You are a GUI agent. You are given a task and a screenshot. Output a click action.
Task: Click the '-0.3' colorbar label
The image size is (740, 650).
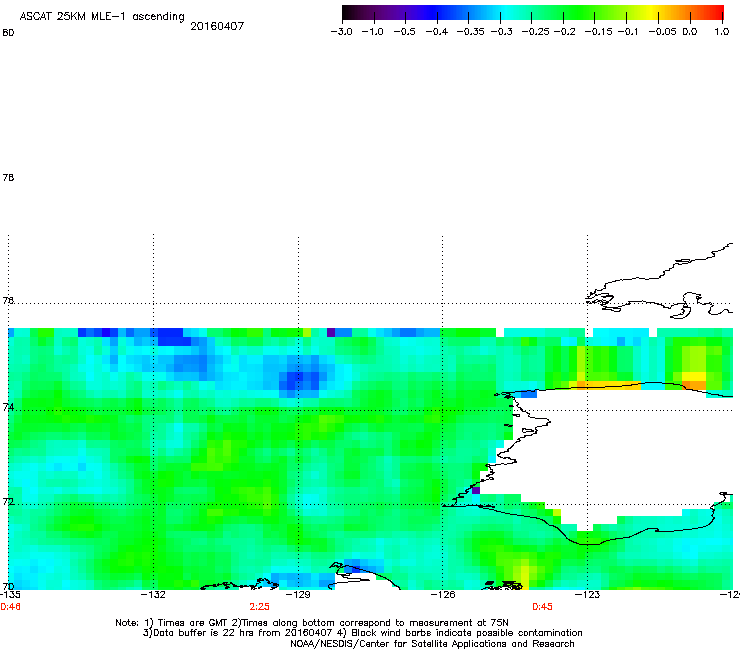pos(502,32)
